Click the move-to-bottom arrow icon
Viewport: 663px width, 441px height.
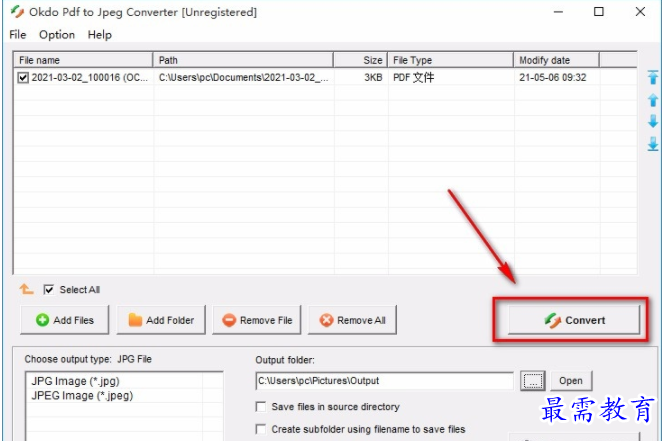tap(653, 144)
